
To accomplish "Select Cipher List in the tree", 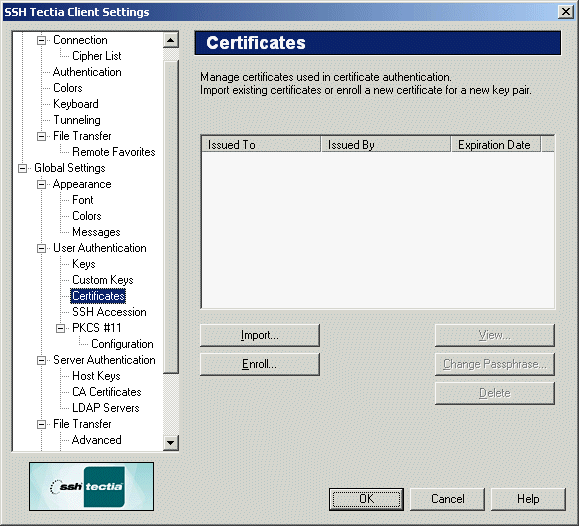I will click(x=97, y=56).
